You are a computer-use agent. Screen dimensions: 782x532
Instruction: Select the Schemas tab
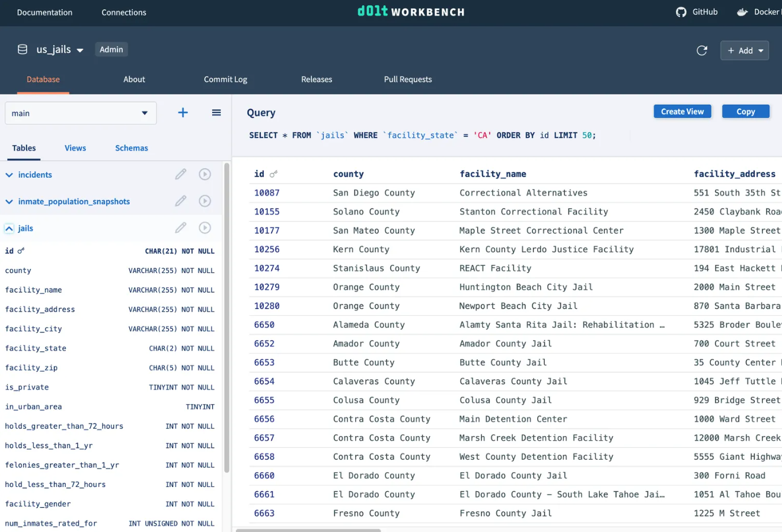pos(132,148)
